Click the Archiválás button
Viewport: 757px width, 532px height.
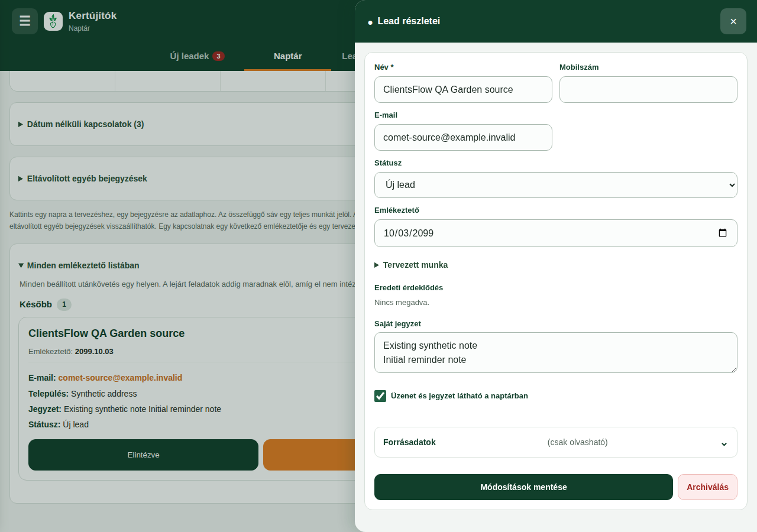pos(707,487)
